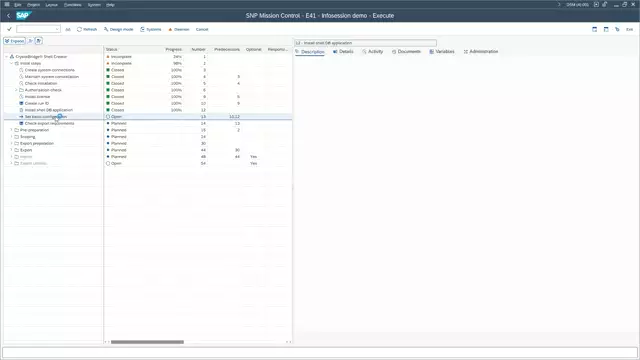
Task: Click the small icon left of Refresh
Action: 68,29
